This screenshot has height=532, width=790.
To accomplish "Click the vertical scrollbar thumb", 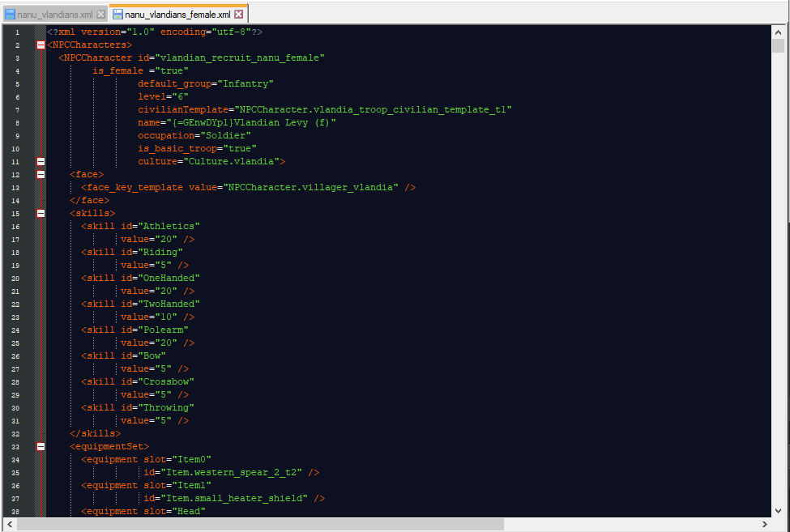I will (x=778, y=45).
